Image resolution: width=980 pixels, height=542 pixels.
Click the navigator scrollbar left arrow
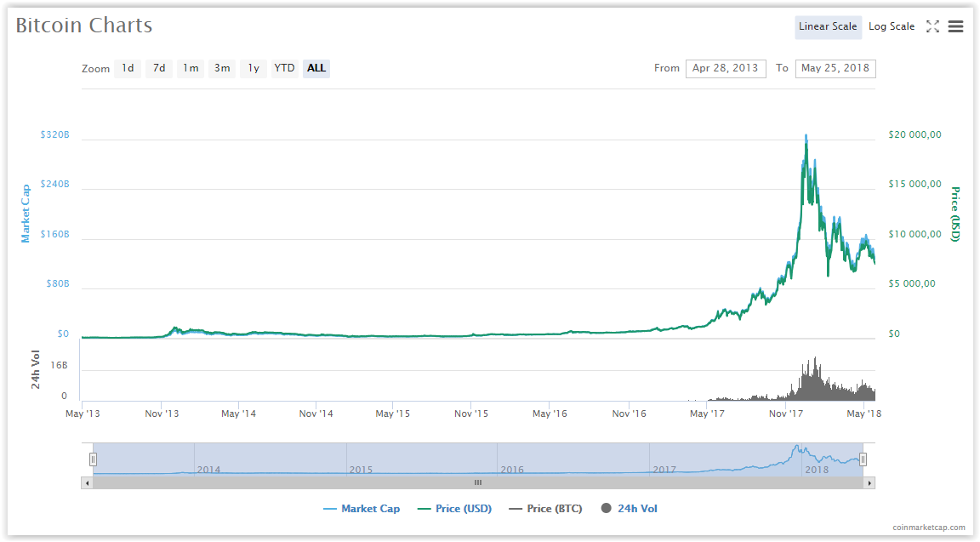87,483
